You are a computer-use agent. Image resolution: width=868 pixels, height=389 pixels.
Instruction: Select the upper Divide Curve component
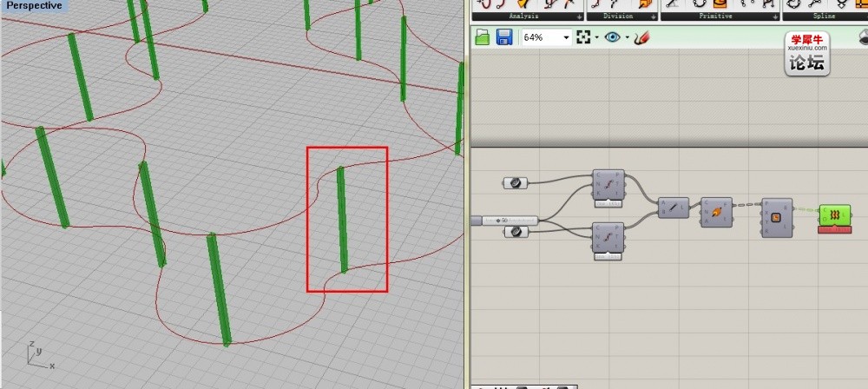coord(608,185)
